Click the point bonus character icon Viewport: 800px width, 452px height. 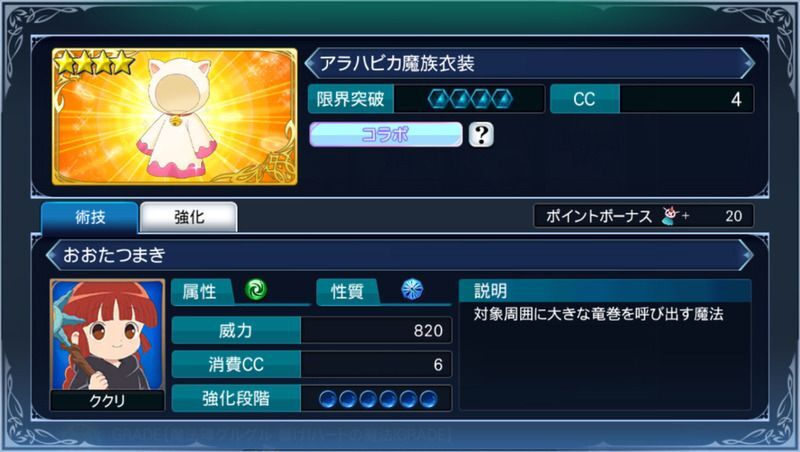(x=670, y=216)
